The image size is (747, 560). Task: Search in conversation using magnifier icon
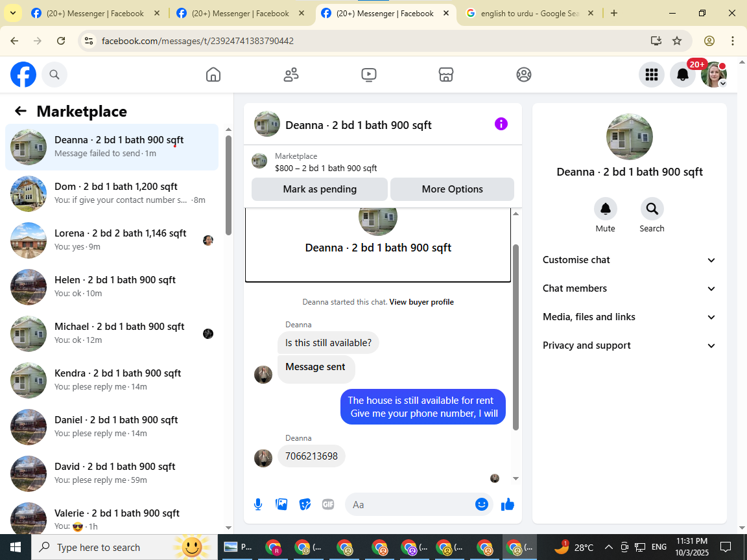coord(652,209)
